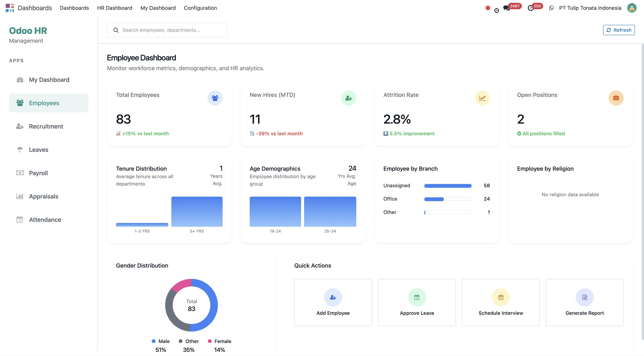Click the Other branch progress bar

pyautogui.click(x=448, y=212)
